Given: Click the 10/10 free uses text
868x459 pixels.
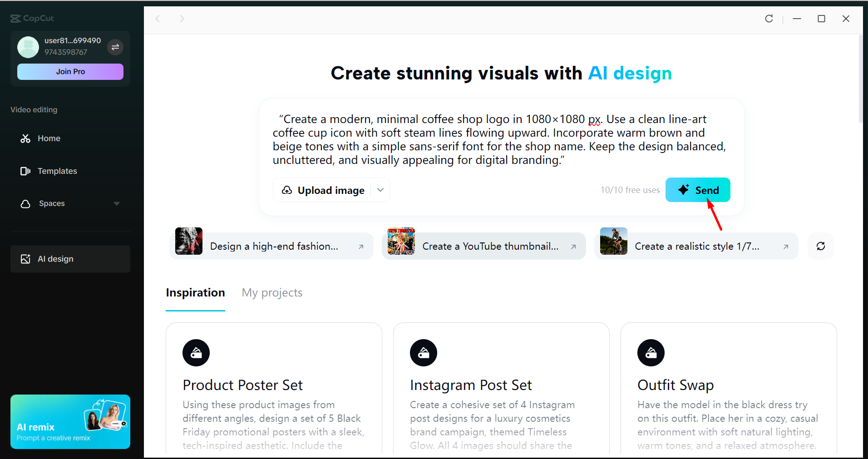Looking at the screenshot, I should (x=630, y=190).
